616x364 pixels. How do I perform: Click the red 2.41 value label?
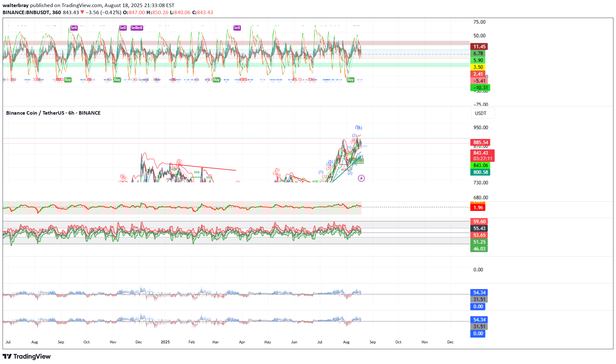click(478, 74)
